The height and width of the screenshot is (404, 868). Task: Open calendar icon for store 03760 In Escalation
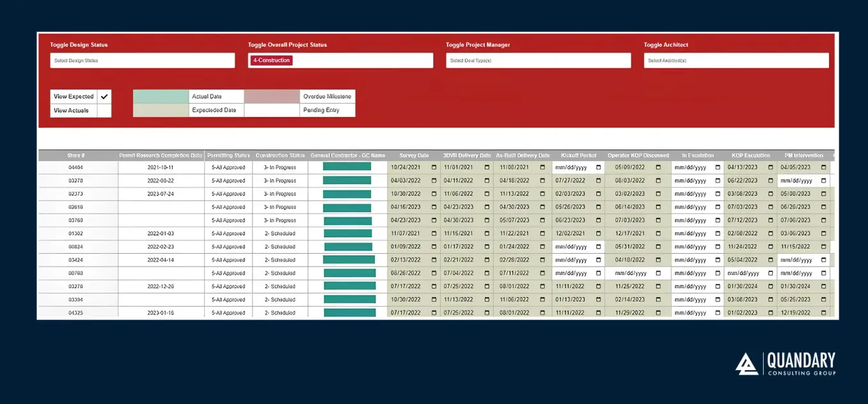[718, 221]
